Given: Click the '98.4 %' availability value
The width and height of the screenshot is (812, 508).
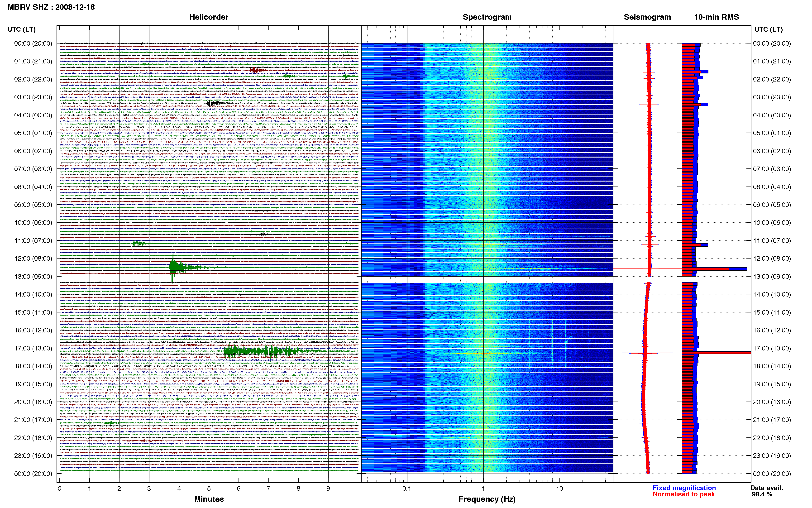Looking at the screenshot, I should pos(762,494).
